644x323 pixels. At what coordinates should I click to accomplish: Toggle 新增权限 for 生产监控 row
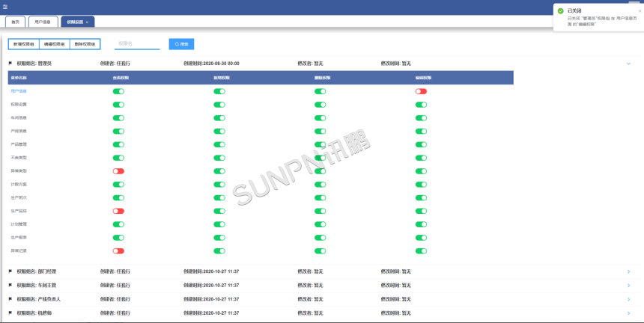pos(219,211)
